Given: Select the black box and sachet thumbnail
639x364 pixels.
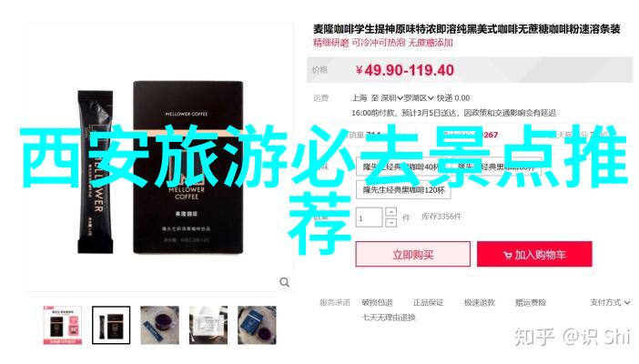Looking at the screenshot, I should click(111, 325).
